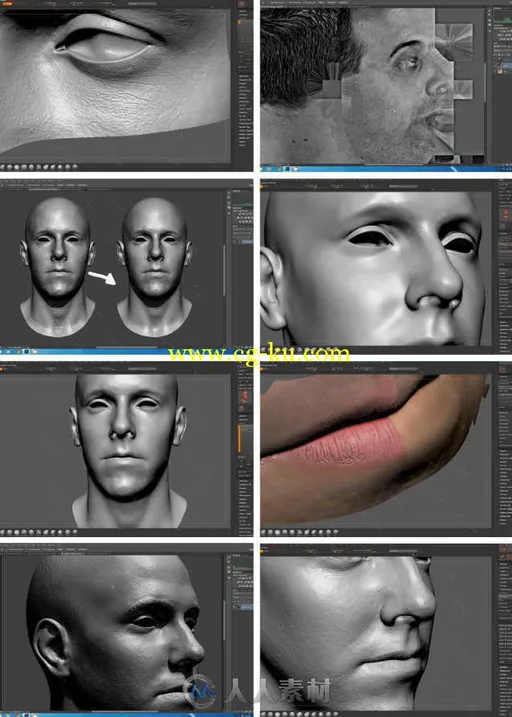Select the first brush sphere under the front-facing head canvas
The image size is (512, 717).
pos(2,532)
